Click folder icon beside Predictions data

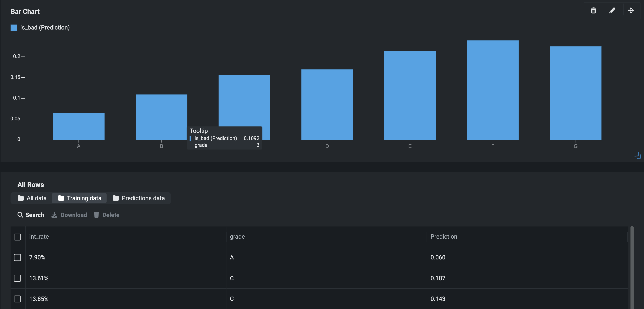click(116, 198)
